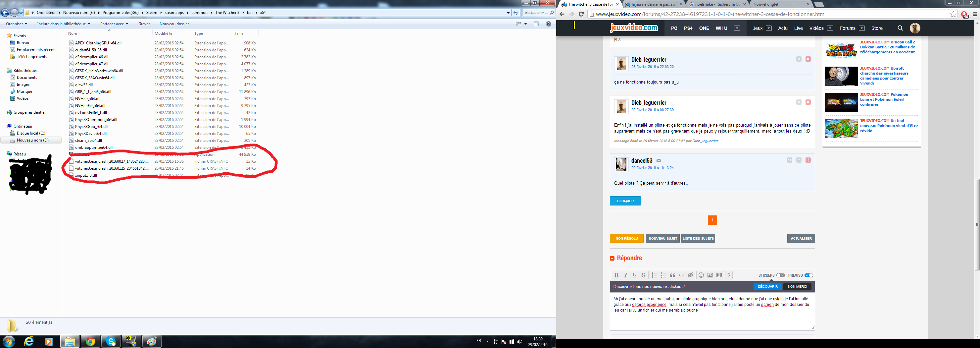Open Skype from the taskbar
The height and width of the screenshot is (348, 980).
pos(111,341)
